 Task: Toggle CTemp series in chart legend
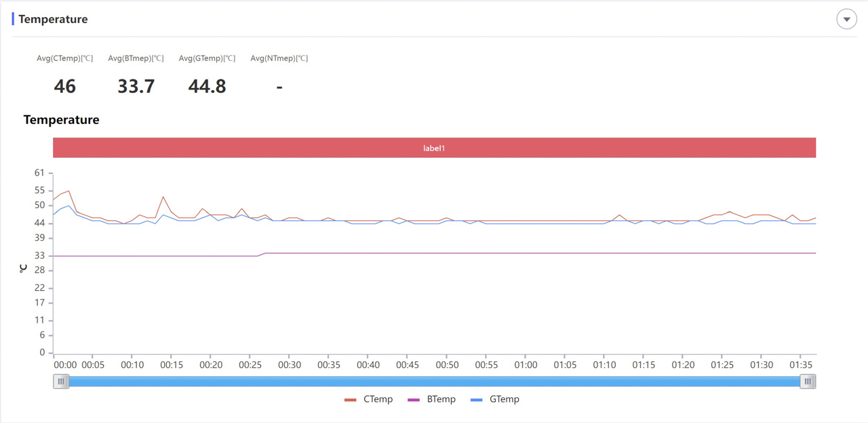click(378, 399)
